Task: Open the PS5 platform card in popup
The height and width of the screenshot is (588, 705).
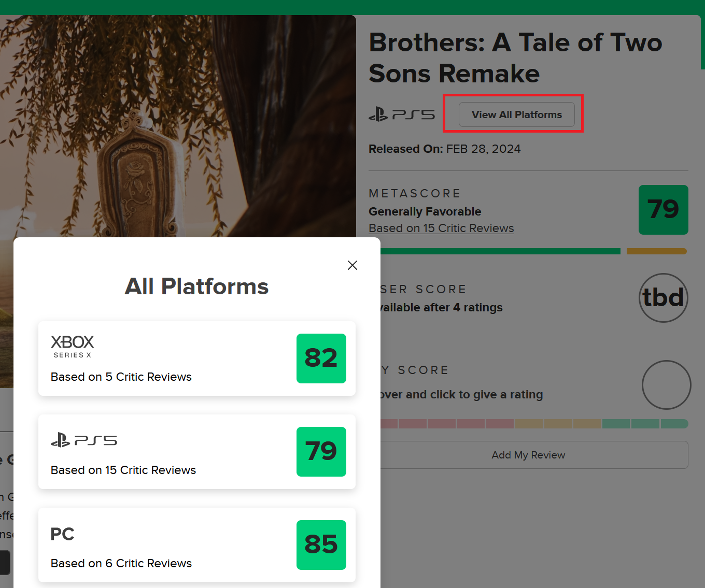Action: (x=197, y=452)
